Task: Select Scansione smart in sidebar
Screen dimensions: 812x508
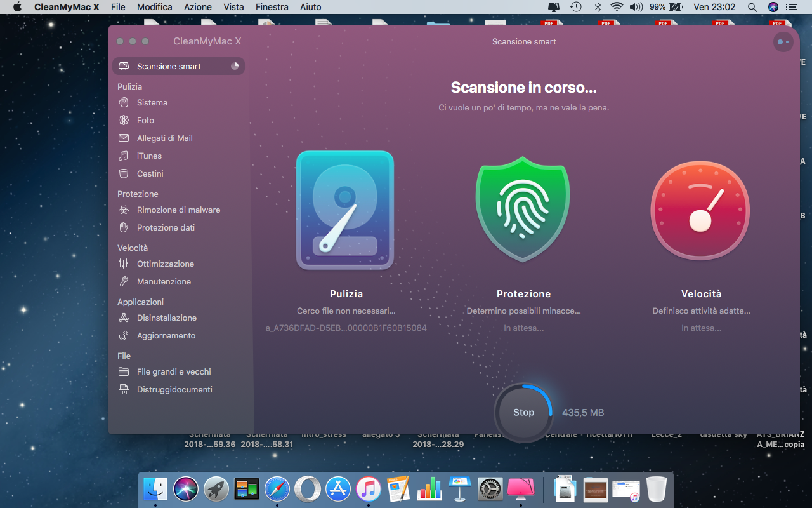Action: tap(178, 66)
